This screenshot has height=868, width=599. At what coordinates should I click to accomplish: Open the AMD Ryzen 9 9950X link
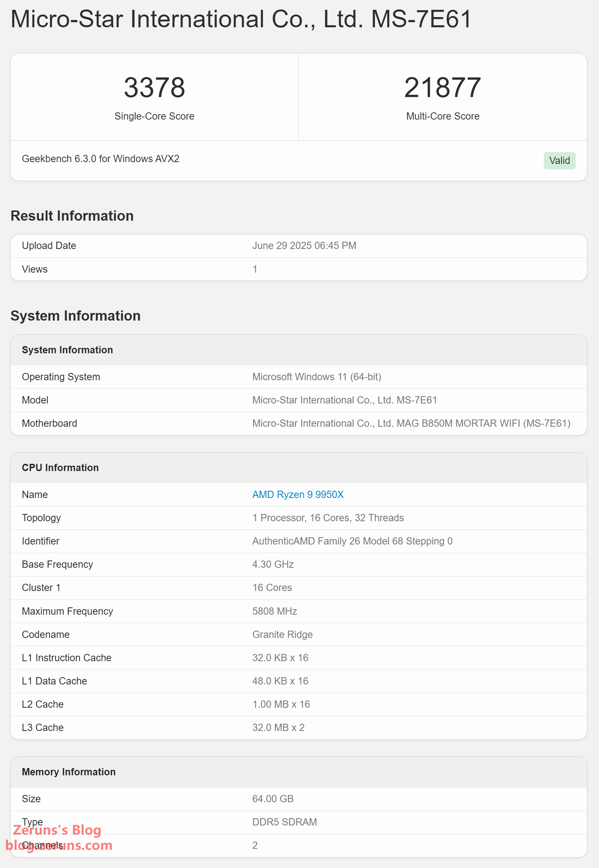click(x=298, y=494)
